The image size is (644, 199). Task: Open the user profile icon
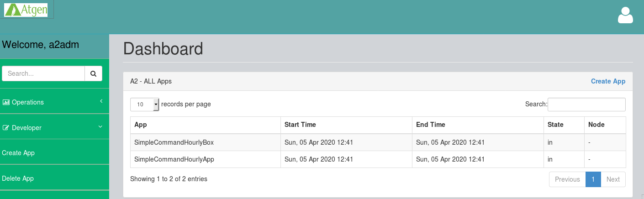coord(625,15)
